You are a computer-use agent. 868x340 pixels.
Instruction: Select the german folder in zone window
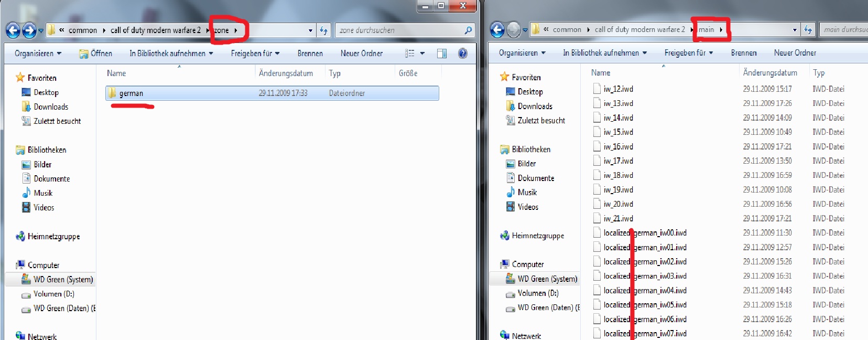click(272, 93)
